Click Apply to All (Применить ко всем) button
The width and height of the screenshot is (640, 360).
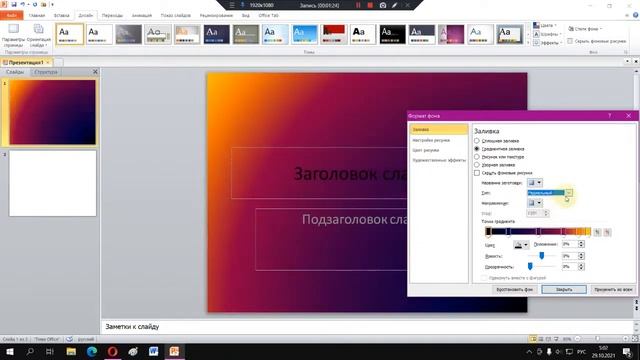[x=613, y=289]
